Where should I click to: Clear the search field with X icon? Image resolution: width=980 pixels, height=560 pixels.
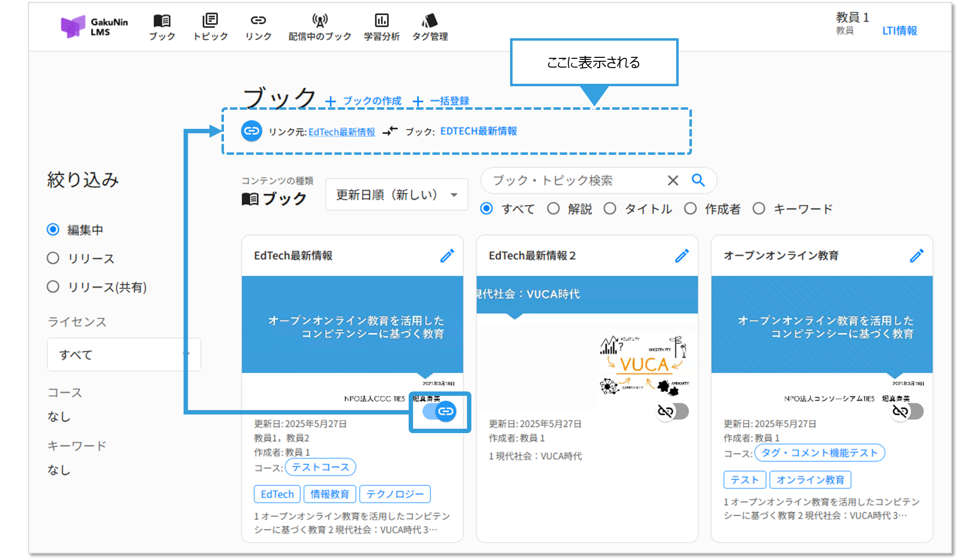(673, 180)
